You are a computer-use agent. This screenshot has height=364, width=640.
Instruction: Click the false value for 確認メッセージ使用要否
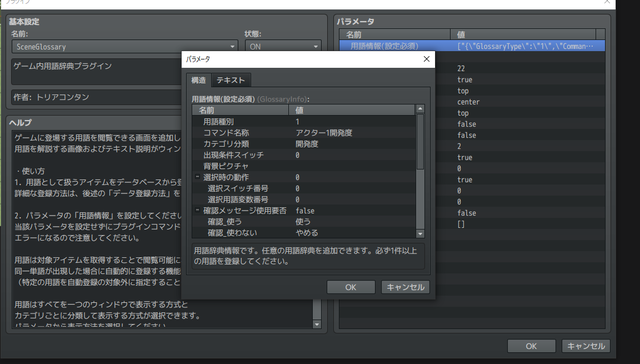[305, 211]
